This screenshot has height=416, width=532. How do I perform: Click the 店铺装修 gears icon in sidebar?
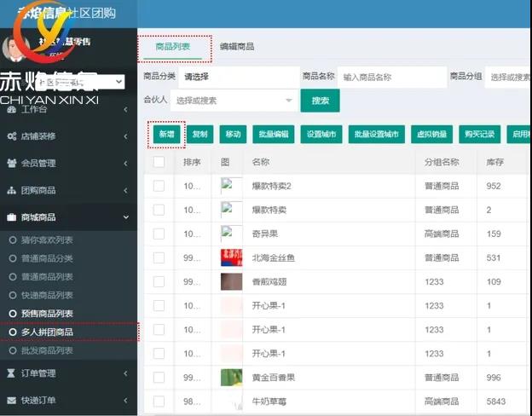(x=12, y=136)
